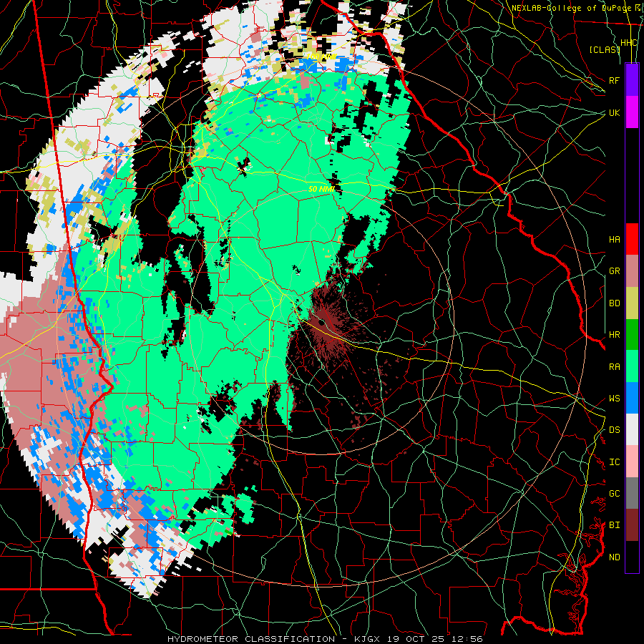
Task: Click the ND legend label
Action: pos(615,557)
